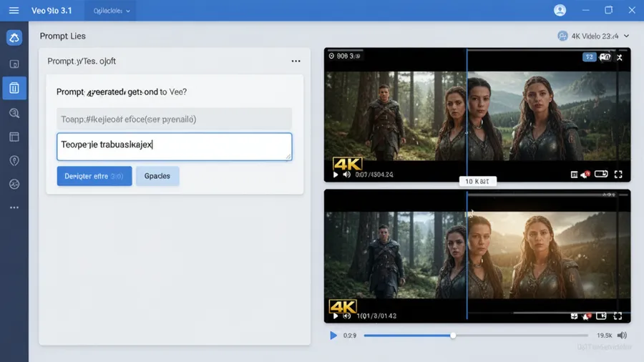Open the account profile icon
Screen dimensions: 644x362
point(560,10)
